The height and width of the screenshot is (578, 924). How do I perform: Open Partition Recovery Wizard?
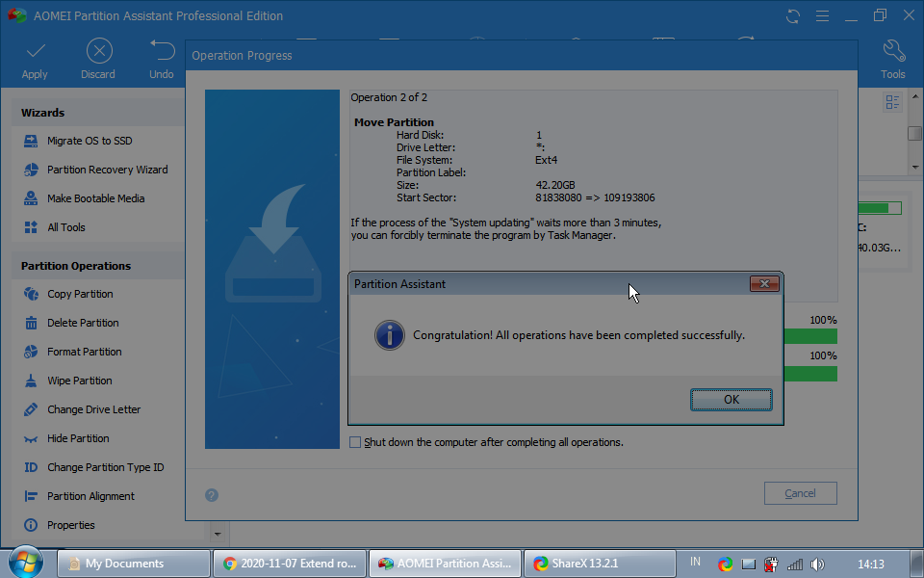click(x=107, y=170)
